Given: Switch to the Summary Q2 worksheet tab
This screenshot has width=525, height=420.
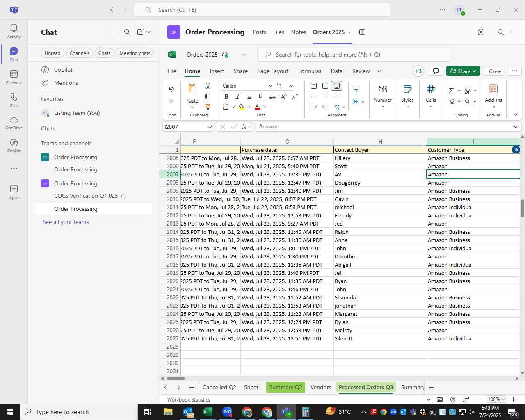Looking at the screenshot, I should [285, 387].
